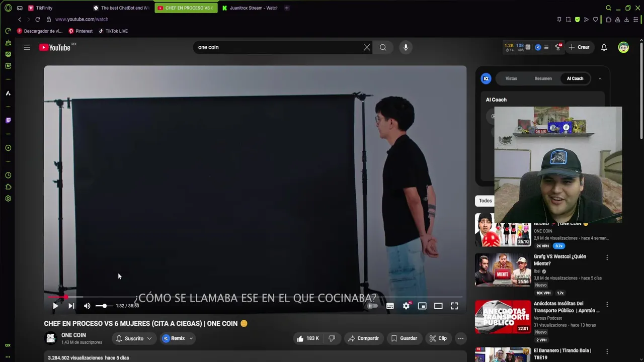644x362 pixels.
Task: Open the Remix dropdown
Action: click(x=178, y=338)
